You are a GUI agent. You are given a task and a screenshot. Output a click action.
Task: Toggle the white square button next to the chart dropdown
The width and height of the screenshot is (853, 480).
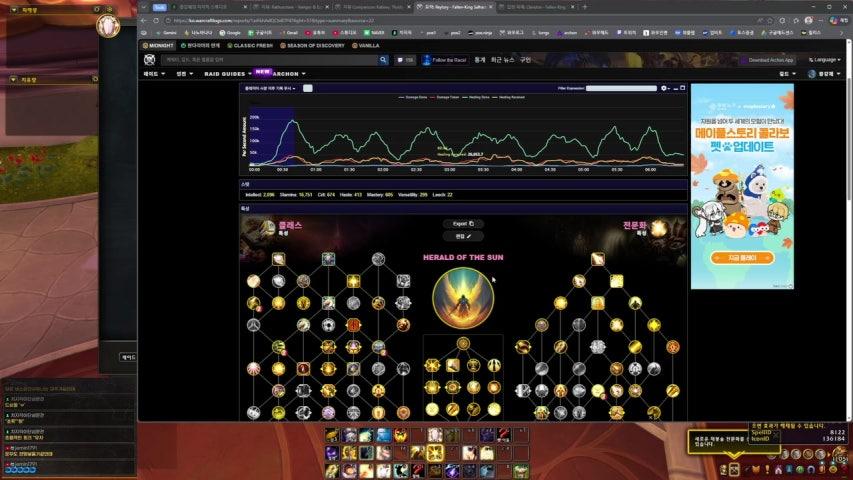[307, 88]
